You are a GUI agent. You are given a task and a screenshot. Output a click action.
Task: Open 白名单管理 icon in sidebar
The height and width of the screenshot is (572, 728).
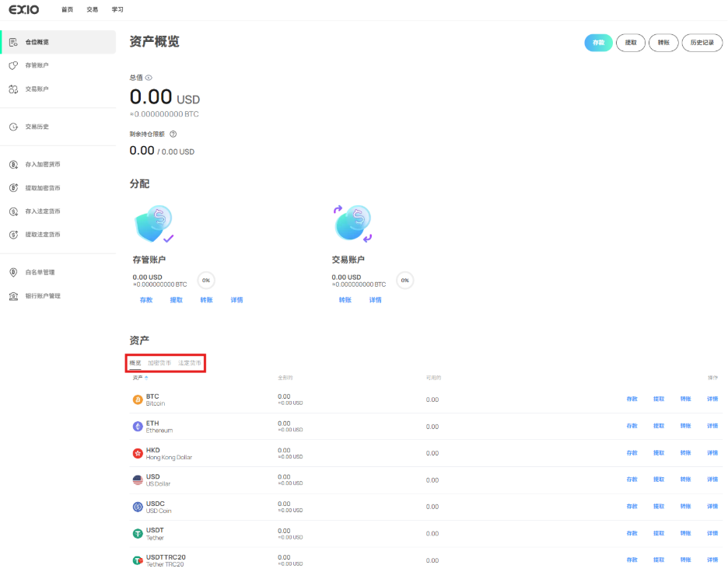pos(13,273)
